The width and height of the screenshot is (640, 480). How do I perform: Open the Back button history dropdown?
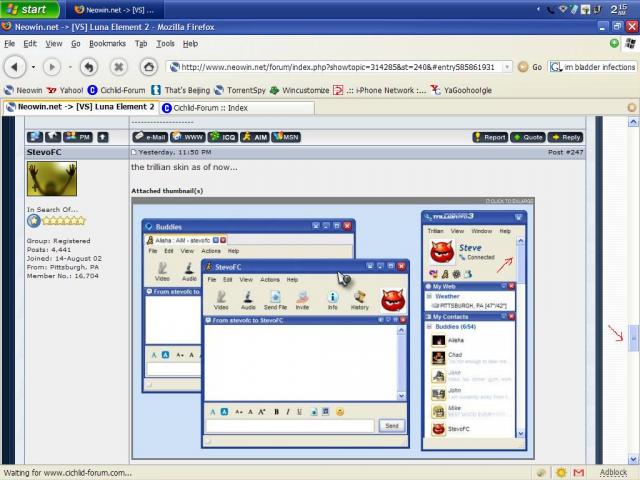coord(33,67)
